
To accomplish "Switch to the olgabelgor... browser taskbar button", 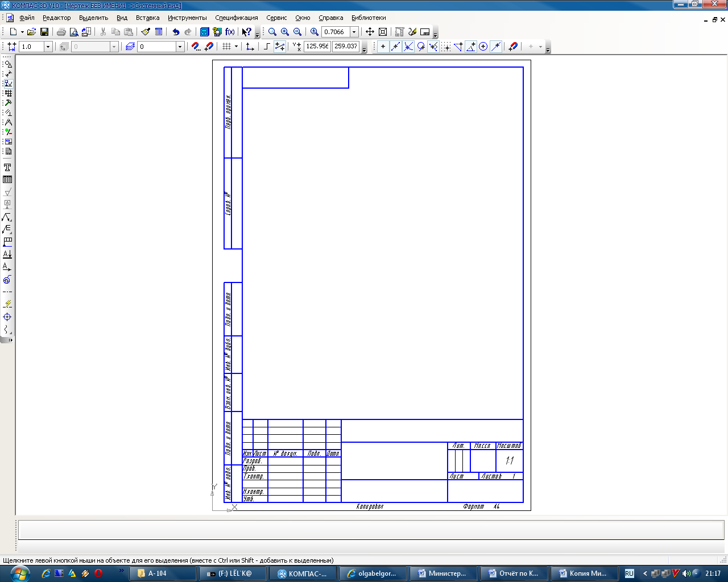I will coord(373,573).
